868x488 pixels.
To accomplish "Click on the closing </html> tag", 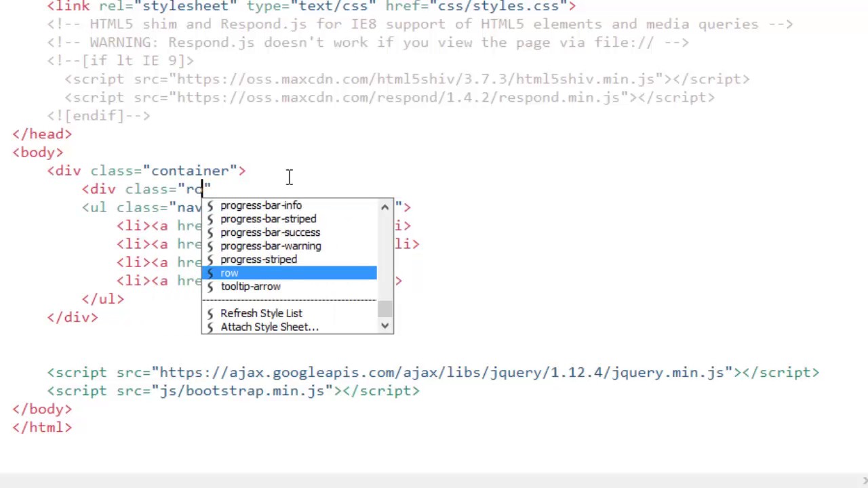I will click(x=42, y=428).
